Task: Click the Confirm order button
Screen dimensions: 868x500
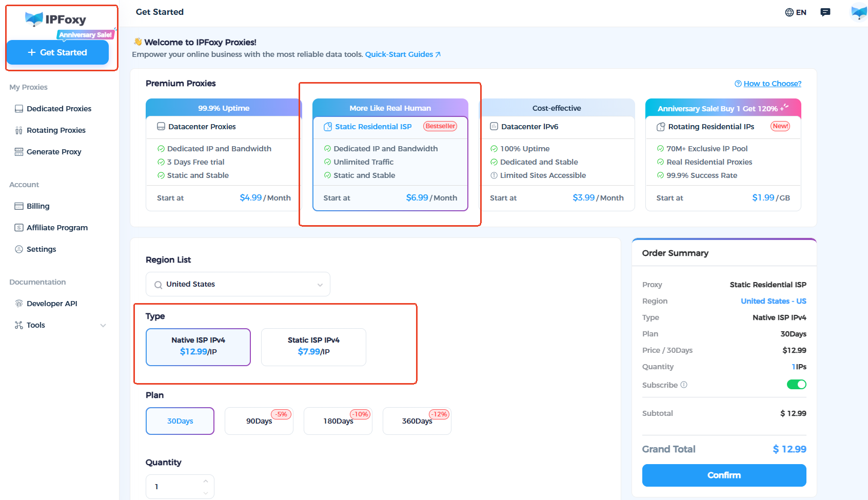Action: coord(724,475)
